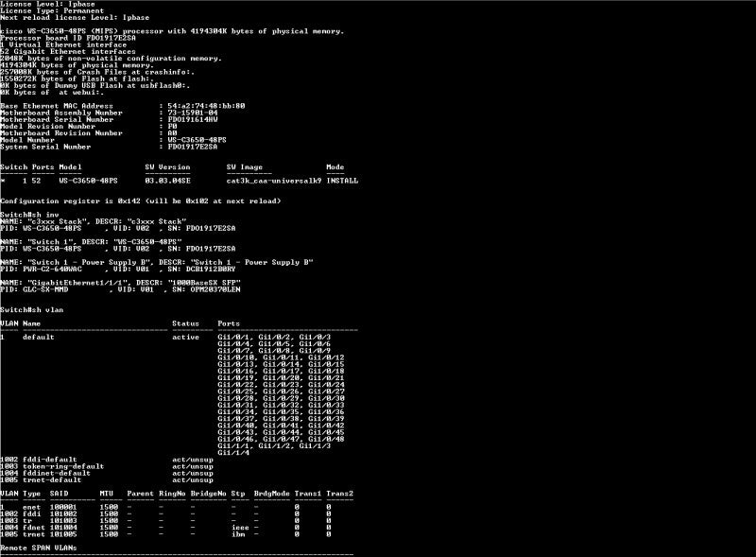The height and width of the screenshot is (557, 756).
Task: Select the MAC address value 54:a2:74:48:bb:80
Action: pos(206,106)
